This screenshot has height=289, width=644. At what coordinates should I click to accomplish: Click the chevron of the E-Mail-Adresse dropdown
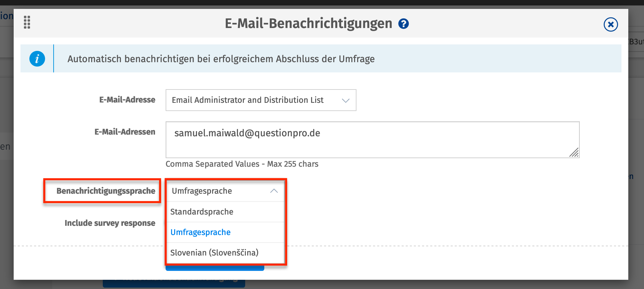click(346, 100)
